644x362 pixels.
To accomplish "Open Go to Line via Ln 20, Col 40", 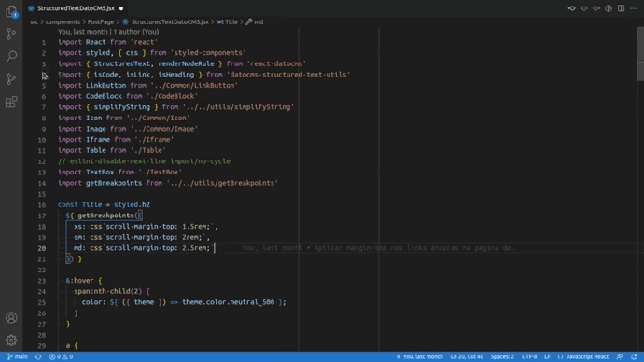I will (467, 356).
